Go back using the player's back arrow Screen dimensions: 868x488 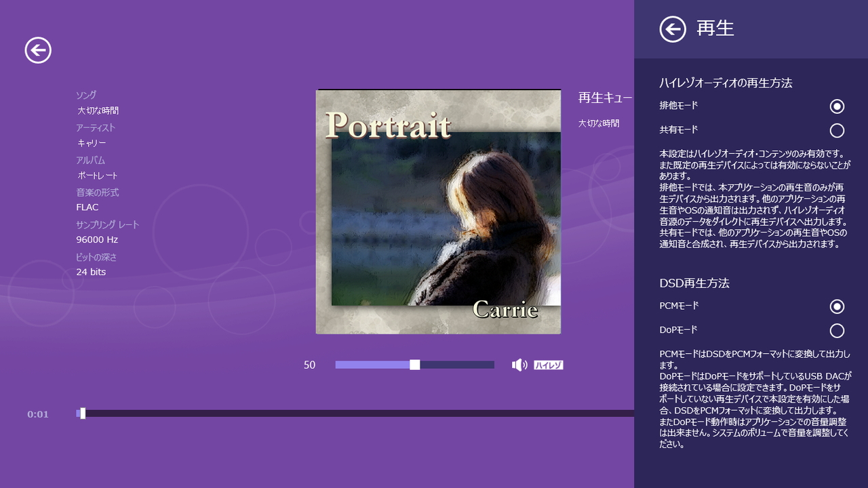point(38,50)
